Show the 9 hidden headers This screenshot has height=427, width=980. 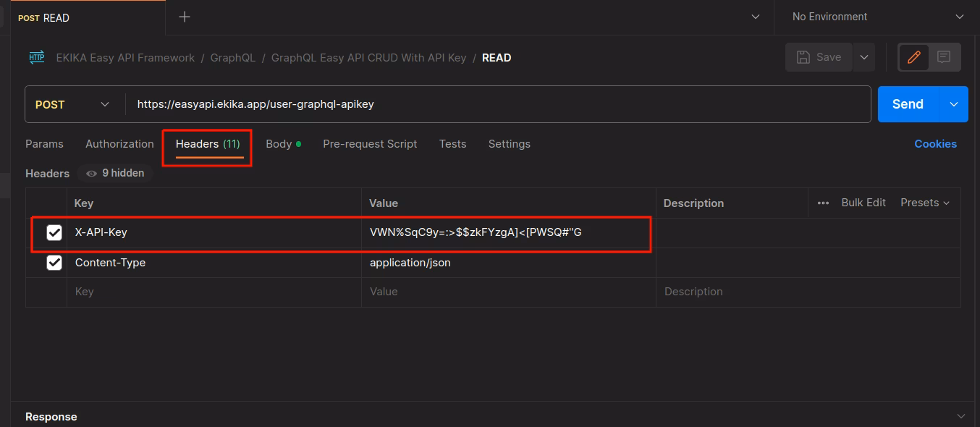click(x=115, y=173)
